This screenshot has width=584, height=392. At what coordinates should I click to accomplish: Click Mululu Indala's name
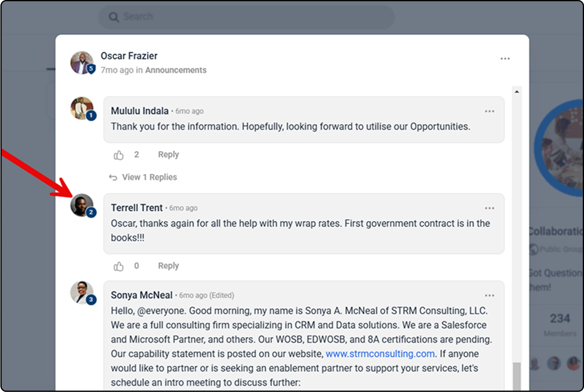tap(140, 111)
